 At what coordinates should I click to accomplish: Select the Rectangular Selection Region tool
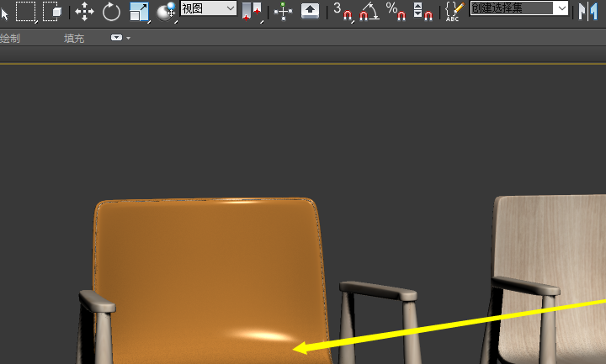tap(25, 12)
